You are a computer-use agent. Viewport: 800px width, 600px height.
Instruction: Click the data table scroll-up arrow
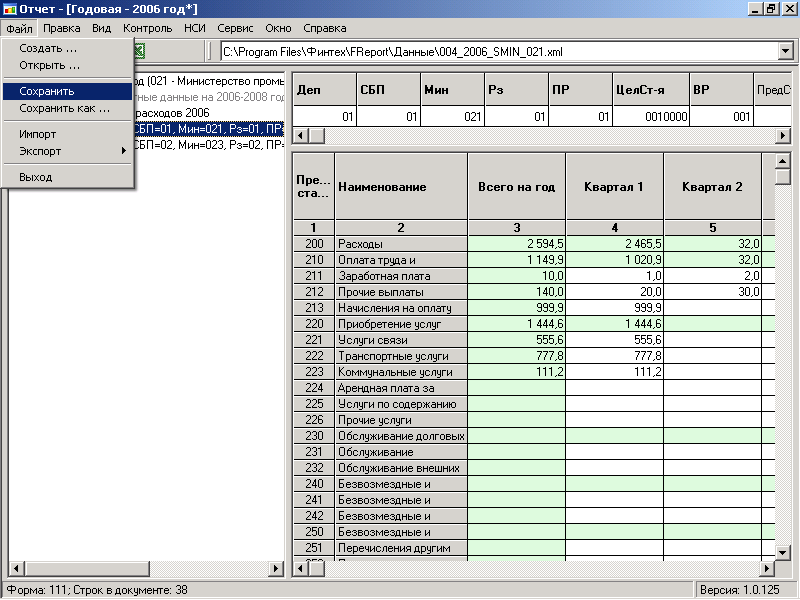click(x=783, y=162)
